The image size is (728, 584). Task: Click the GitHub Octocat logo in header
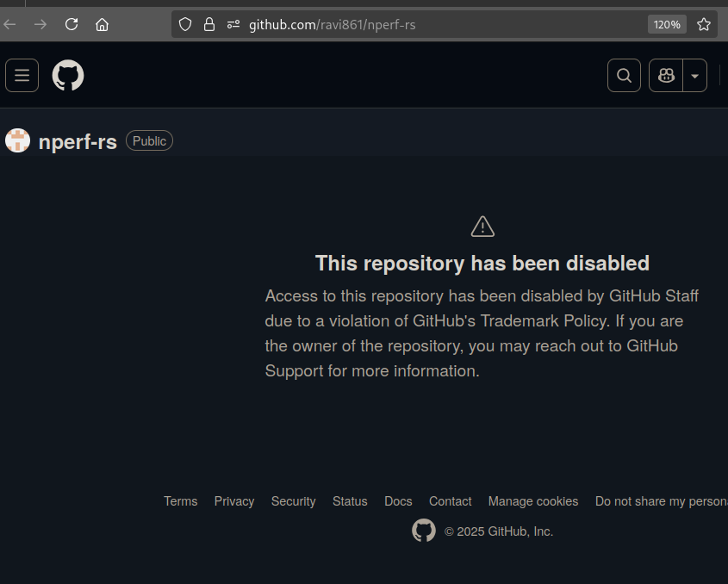coord(68,76)
